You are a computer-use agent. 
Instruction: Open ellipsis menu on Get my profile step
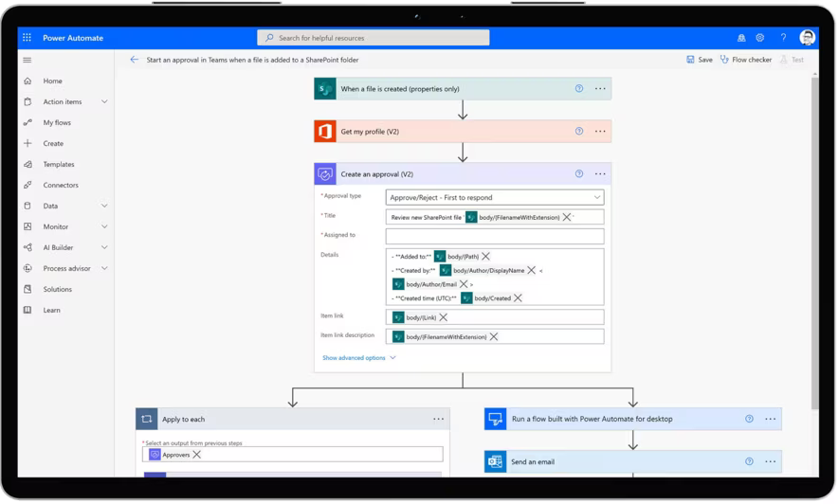pos(600,132)
